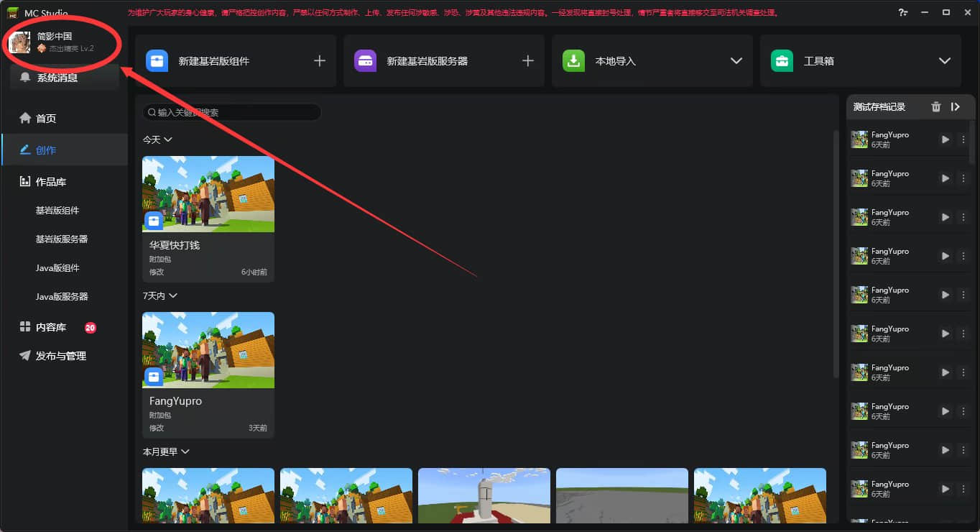Image resolution: width=980 pixels, height=532 pixels.
Task: Click the trash icon in test archive records
Action: (935, 106)
